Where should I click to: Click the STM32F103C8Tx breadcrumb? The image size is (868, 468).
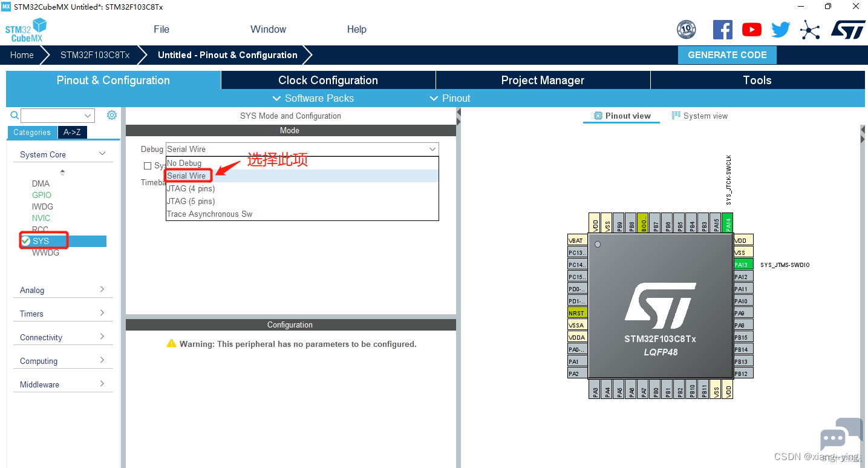95,55
